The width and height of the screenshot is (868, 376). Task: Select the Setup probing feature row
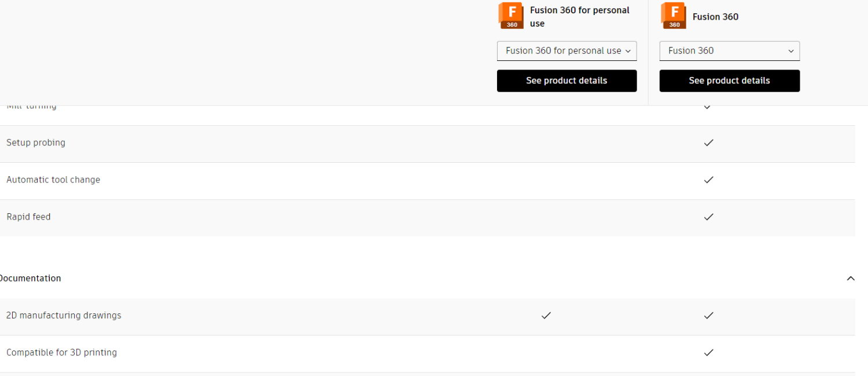pos(428,144)
